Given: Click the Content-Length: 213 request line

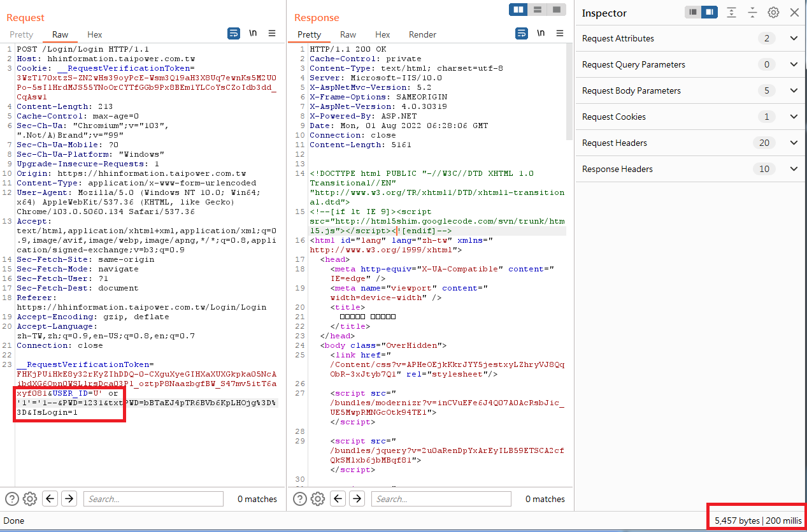Looking at the screenshot, I should [64, 106].
